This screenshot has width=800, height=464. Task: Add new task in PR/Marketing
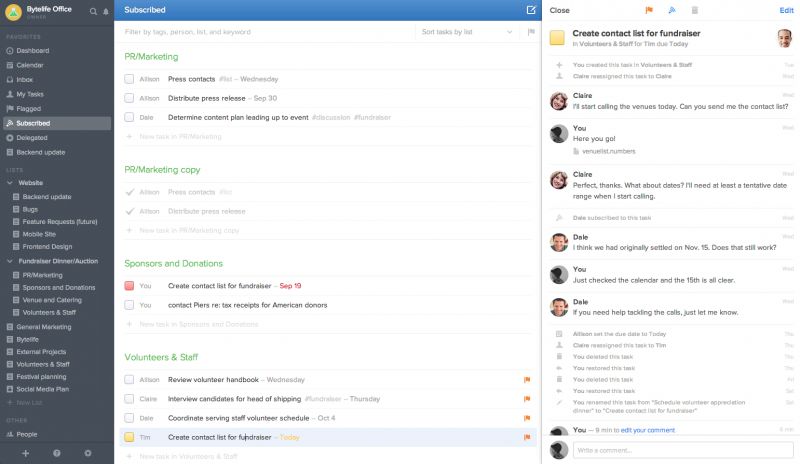(x=180, y=136)
